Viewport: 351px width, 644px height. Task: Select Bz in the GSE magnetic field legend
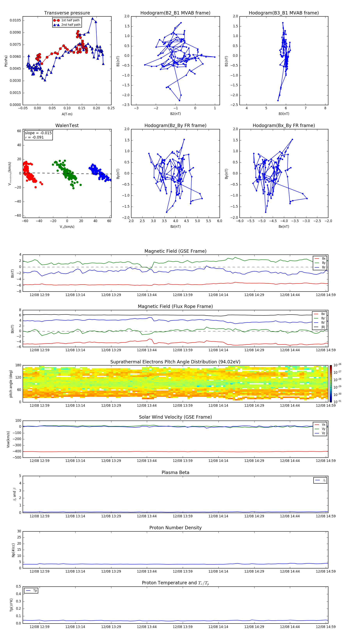coord(320,267)
